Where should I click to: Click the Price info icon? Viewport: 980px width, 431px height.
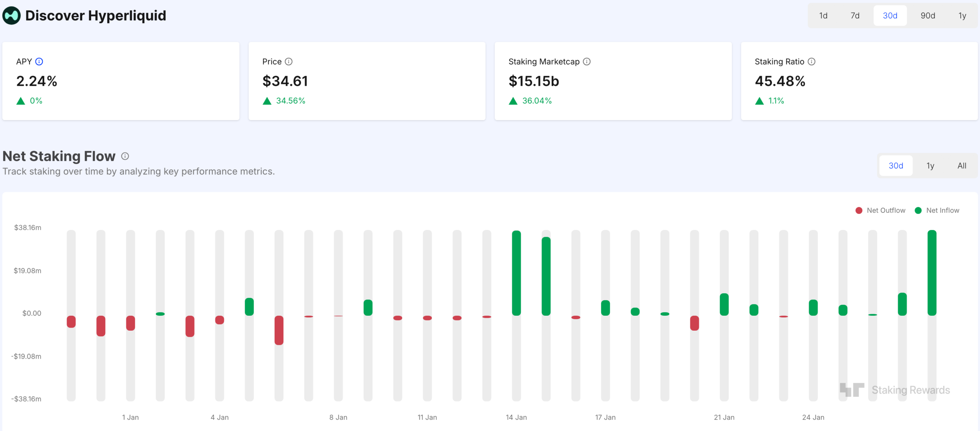289,61
